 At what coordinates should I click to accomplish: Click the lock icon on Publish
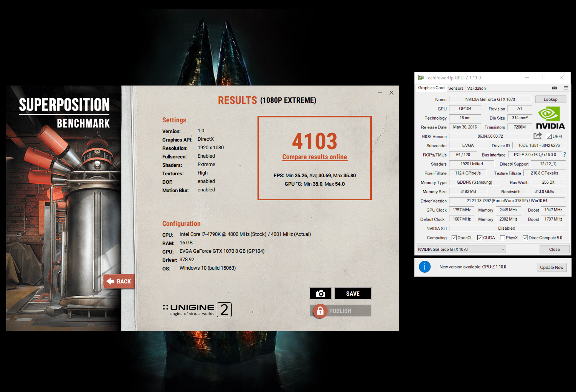tap(320, 311)
